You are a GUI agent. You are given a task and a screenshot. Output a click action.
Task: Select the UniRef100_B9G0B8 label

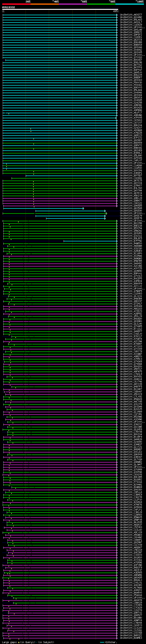131,42
